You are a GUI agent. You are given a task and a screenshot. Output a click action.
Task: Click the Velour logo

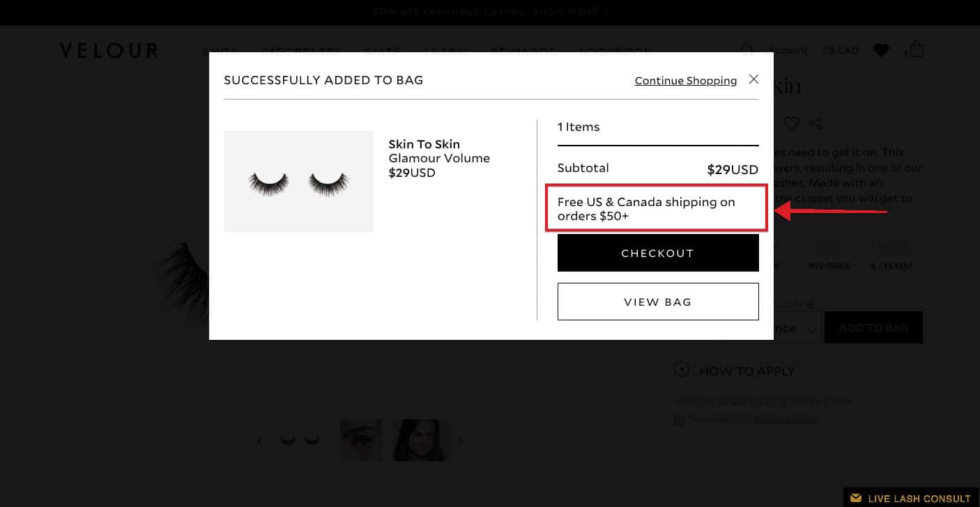pos(109,51)
